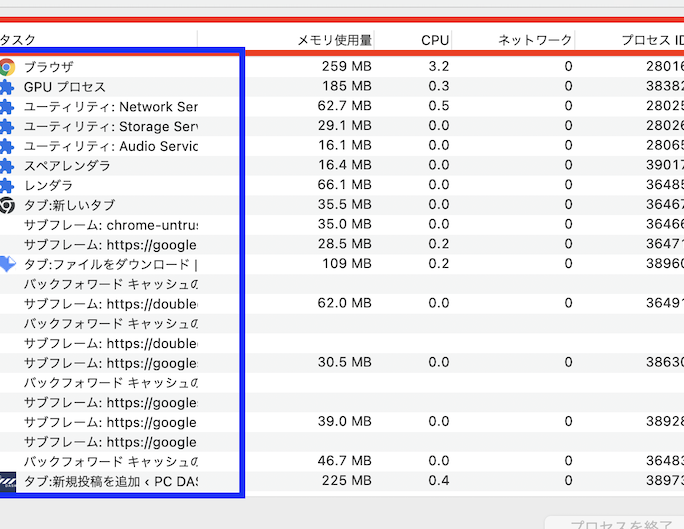Click the favicon of タブ:ファイルをダウンロード
Screen dimensions: 684x529
[x=7, y=264]
